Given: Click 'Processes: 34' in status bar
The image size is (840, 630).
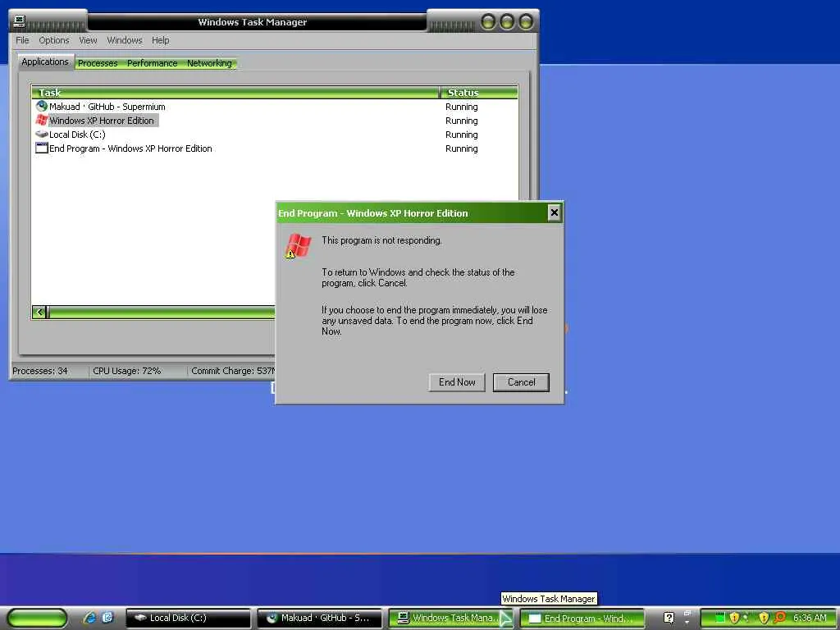Looking at the screenshot, I should coord(40,371).
